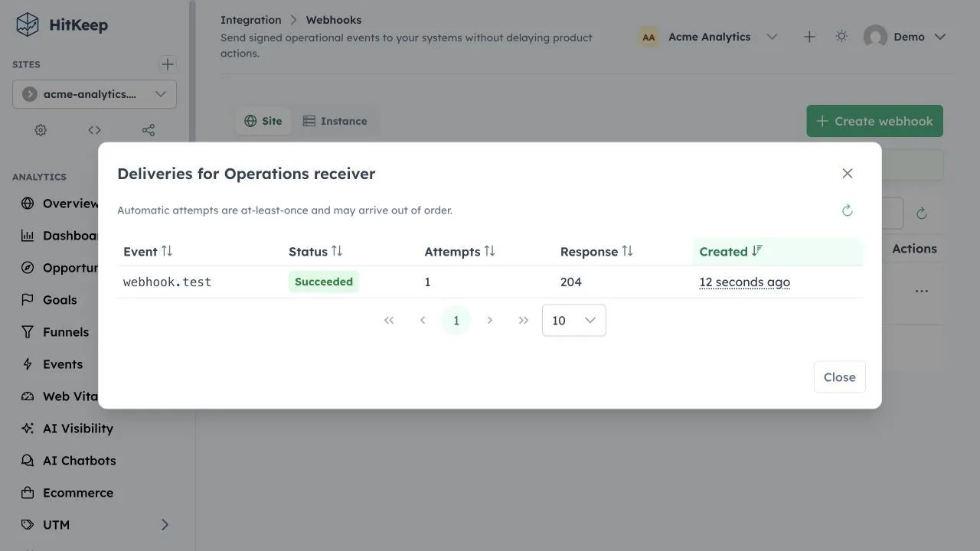This screenshot has width=980, height=551.
Task: Sort by Status column
Action: point(315,252)
